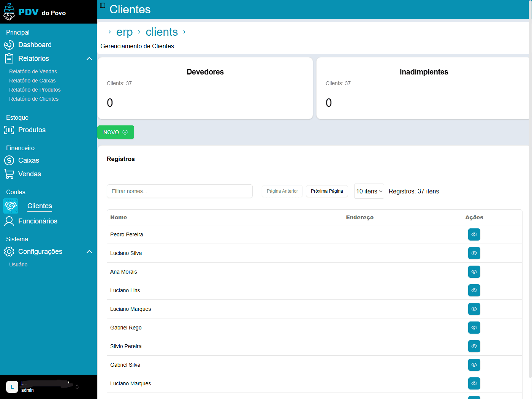Viewport: 532px width, 399px height.
Task: Select the Gabriel Rego name cell
Action: click(x=126, y=328)
